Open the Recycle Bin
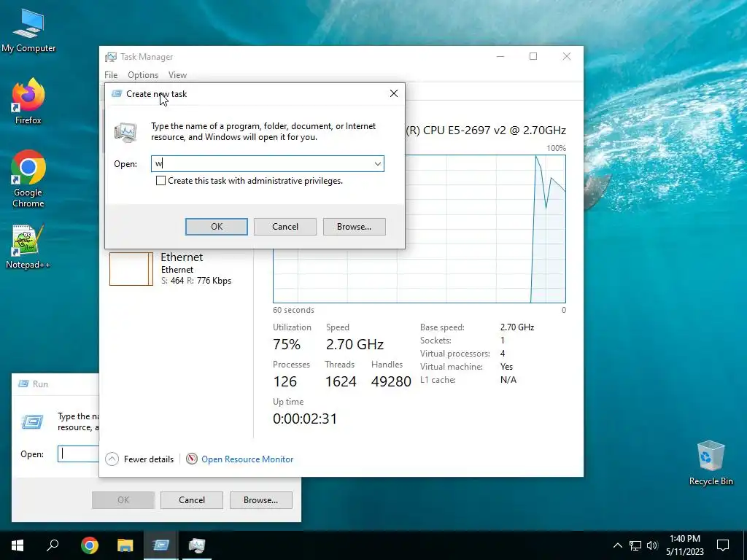Image resolution: width=747 pixels, height=560 pixels. 711,462
